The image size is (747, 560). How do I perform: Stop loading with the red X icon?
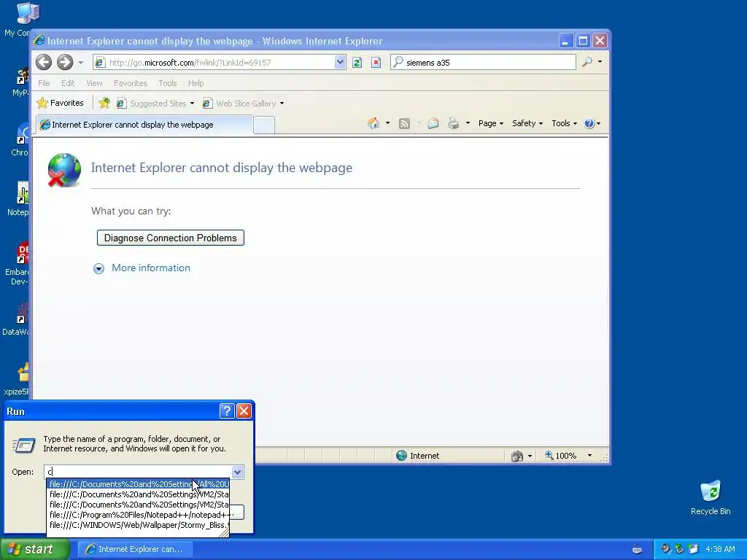click(x=376, y=63)
